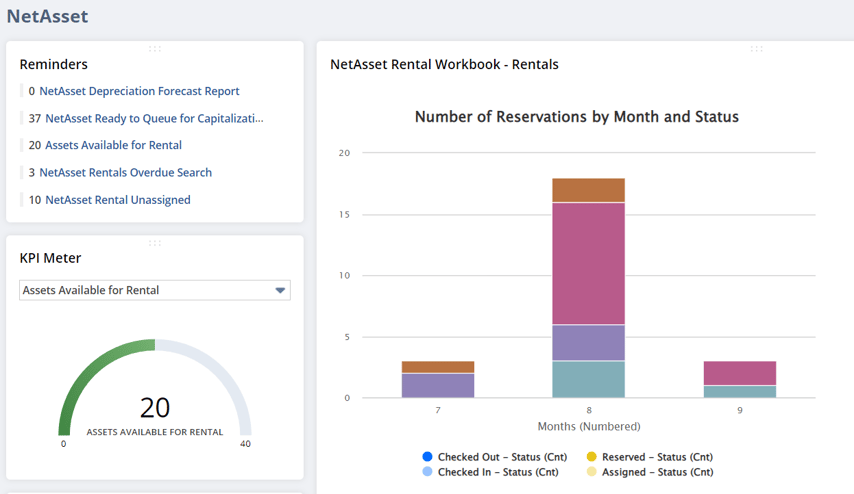The height and width of the screenshot is (494, 854).
Task: Click 'Number of Reservations by Month and Status' title
Action: tap(577, 117)
